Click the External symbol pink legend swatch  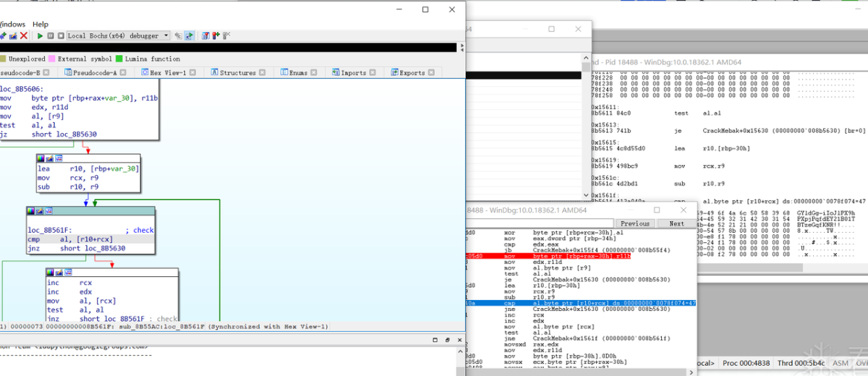click(x=51, y=59)
